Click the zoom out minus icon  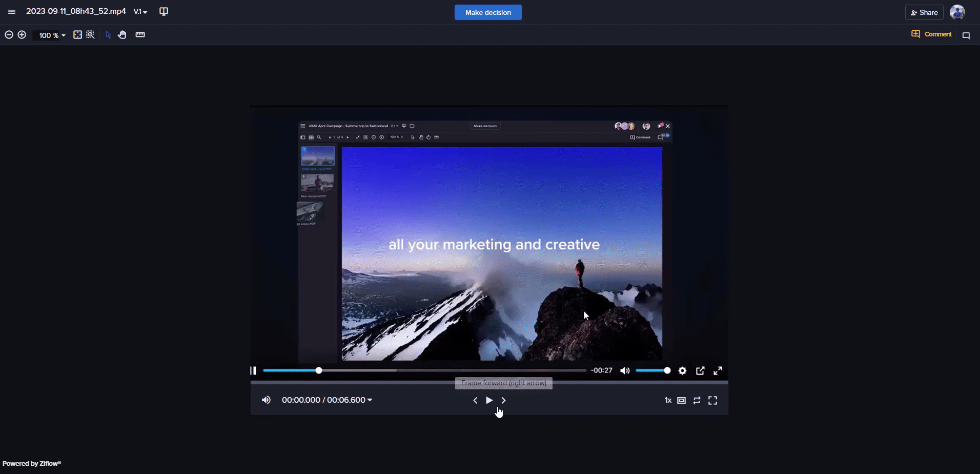tap(9, 35)
